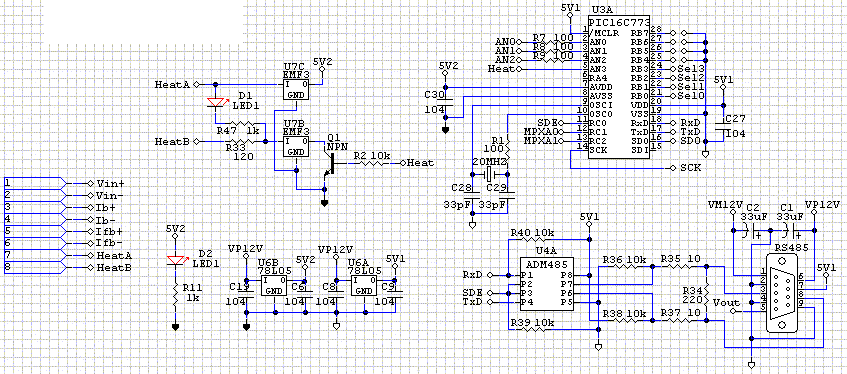Click the RS485 DB9 connector symbol
This screenshot has height=374, width=847.
[x=782, y=298]
